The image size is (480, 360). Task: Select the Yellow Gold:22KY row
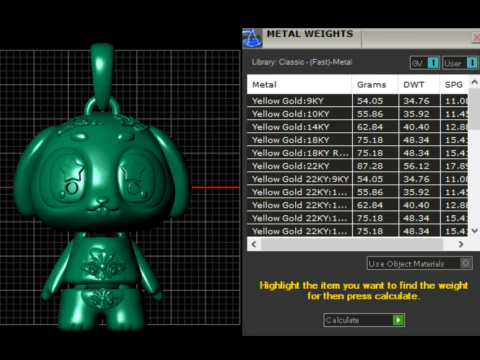point(357,166)
